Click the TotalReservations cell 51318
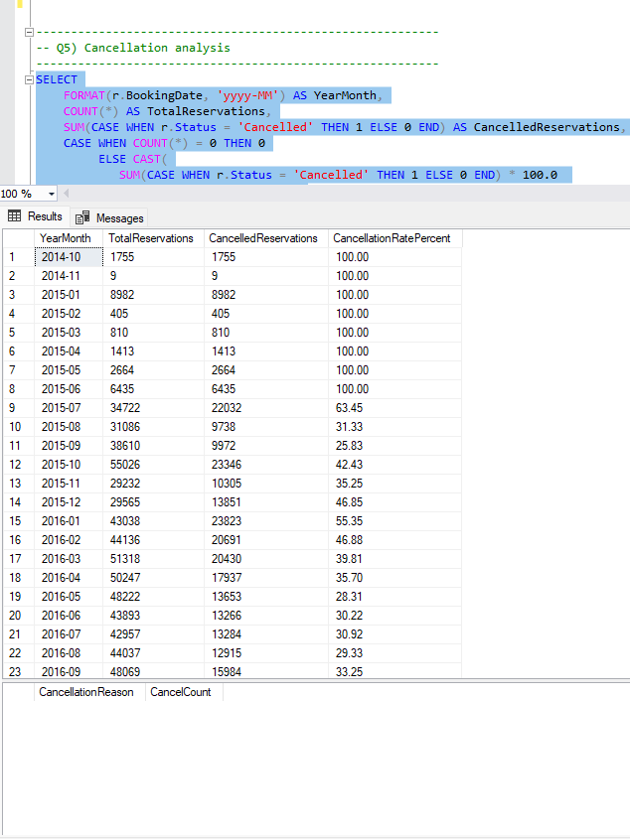The image size is (630, 840). pos(153,559)
